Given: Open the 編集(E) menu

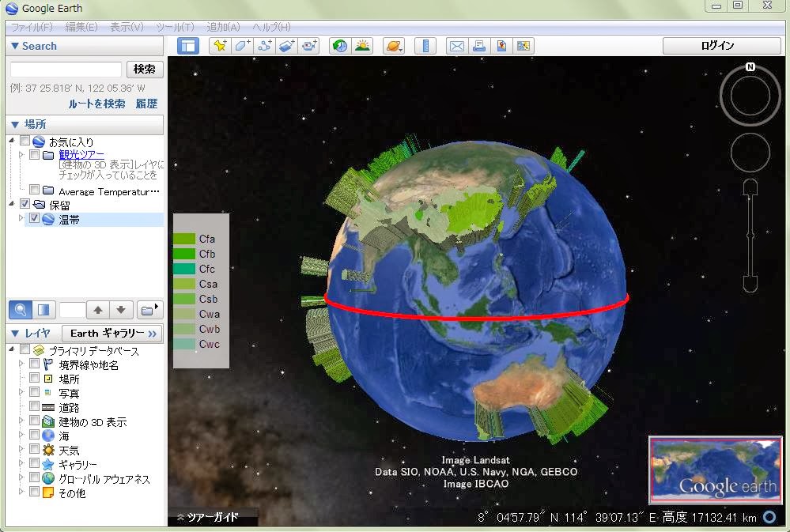Looking at the screenshot, I should 81,27.
